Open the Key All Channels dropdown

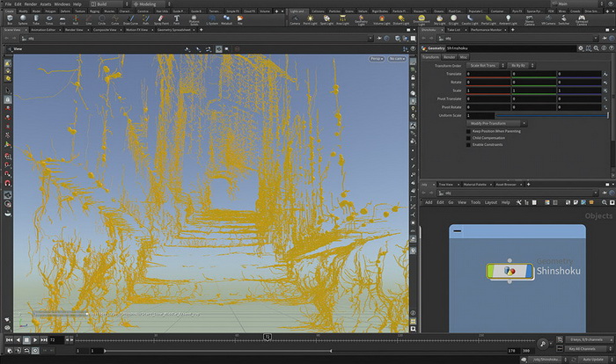click(x=590, y=349)
